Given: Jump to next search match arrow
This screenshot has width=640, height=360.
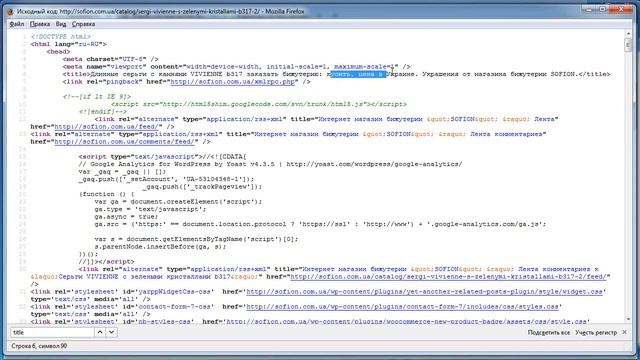Looking at the screenshot, I should click(111, 332).
